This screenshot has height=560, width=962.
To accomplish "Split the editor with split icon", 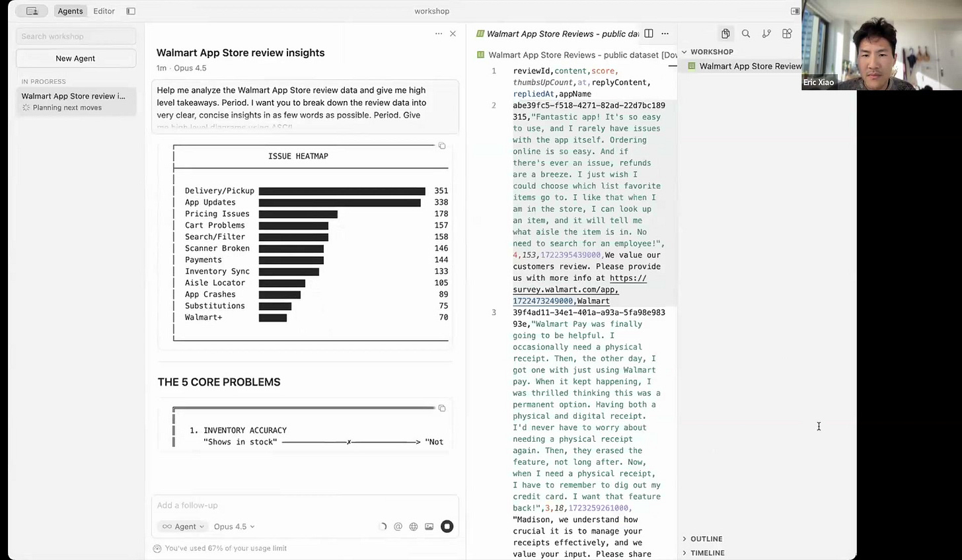I will pyautogui.click(x=649, y=34).
